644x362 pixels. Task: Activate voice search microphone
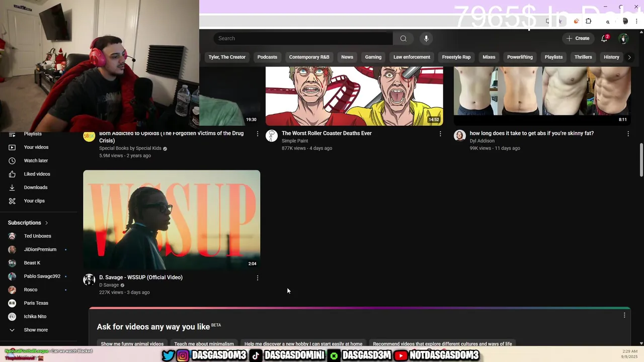(x=426, y=38)
